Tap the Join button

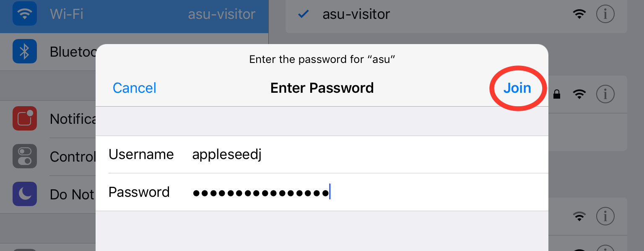click(517, 88)
